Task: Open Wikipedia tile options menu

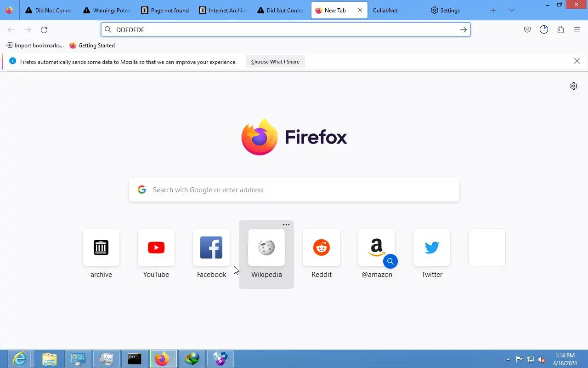Action: (286, 224)
